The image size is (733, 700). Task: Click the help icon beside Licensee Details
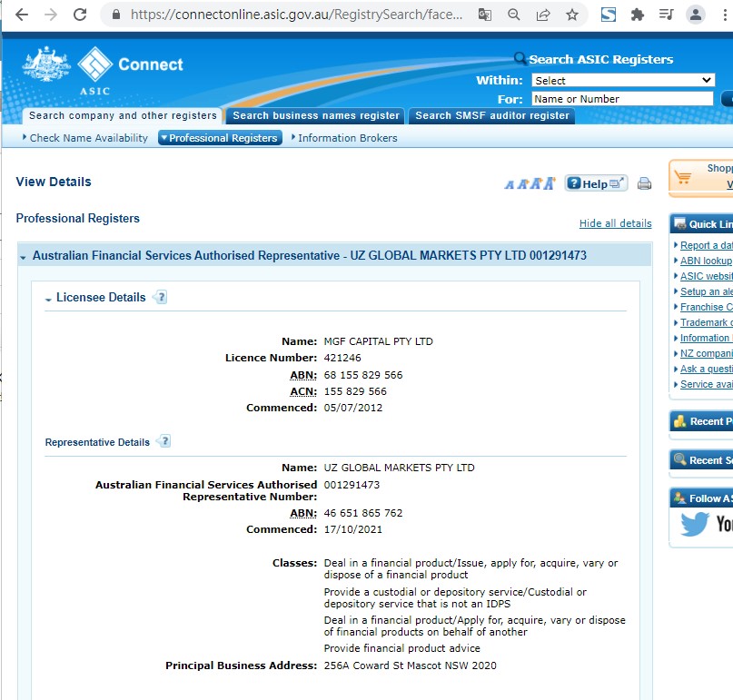click(161, 297)
